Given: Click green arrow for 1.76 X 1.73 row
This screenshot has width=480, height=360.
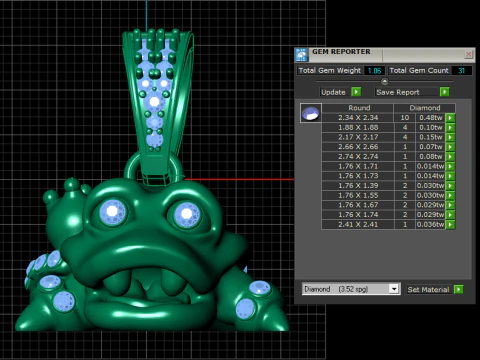Looking at the screenshot, I should [450, 176].
